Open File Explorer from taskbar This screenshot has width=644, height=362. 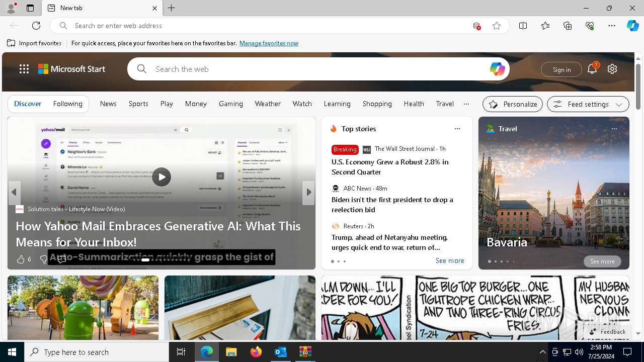pos(231,352)
